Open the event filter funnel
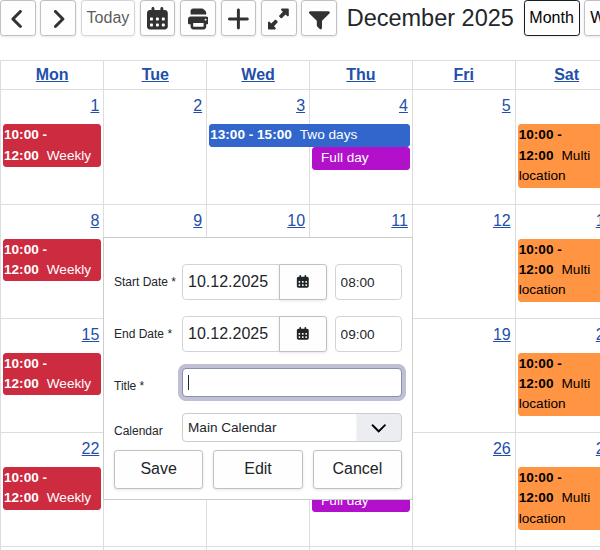 318,18
